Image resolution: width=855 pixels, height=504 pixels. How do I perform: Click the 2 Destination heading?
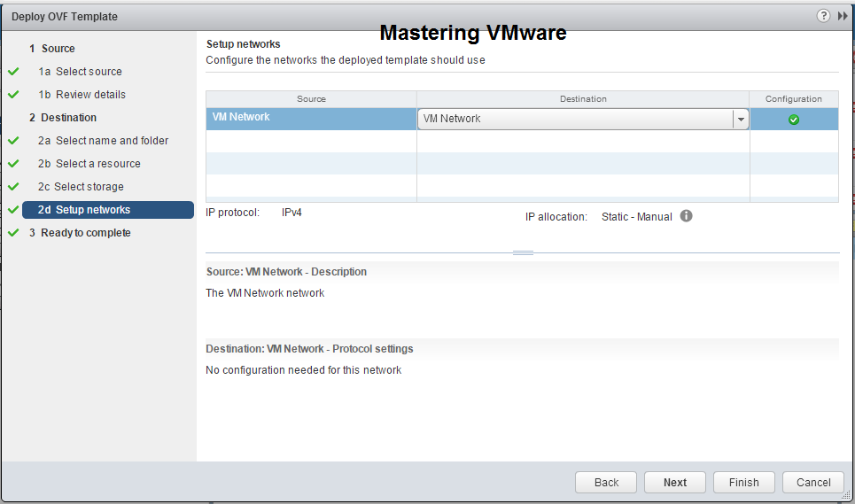[63, 118]
